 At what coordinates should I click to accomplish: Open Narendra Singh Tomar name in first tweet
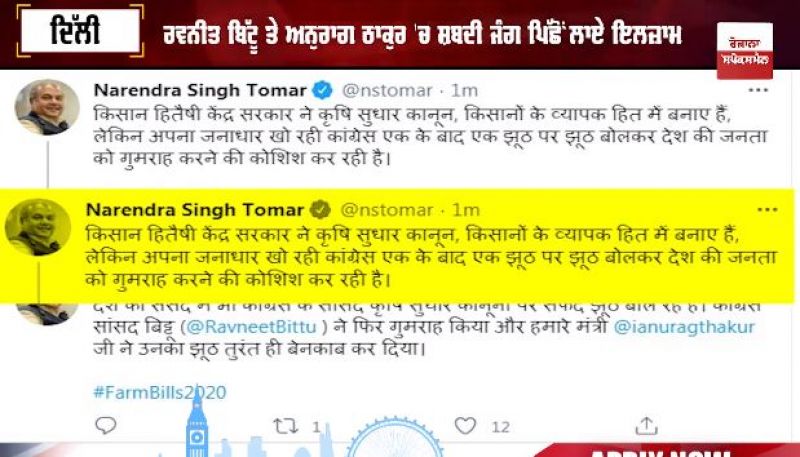coord(200,90)
